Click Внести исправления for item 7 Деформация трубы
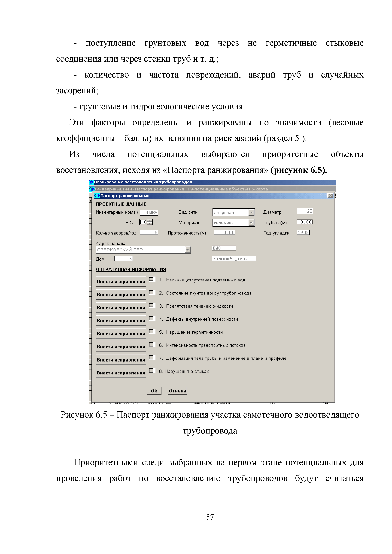This screenshot has width=392, height=554. tap(121, 360)
